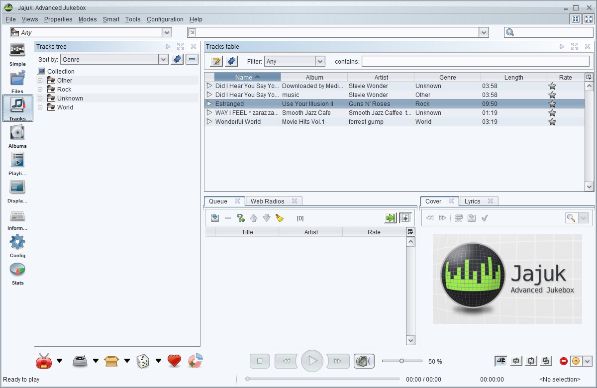Click the novelties cardboard box icon

(x=112, y=361)
